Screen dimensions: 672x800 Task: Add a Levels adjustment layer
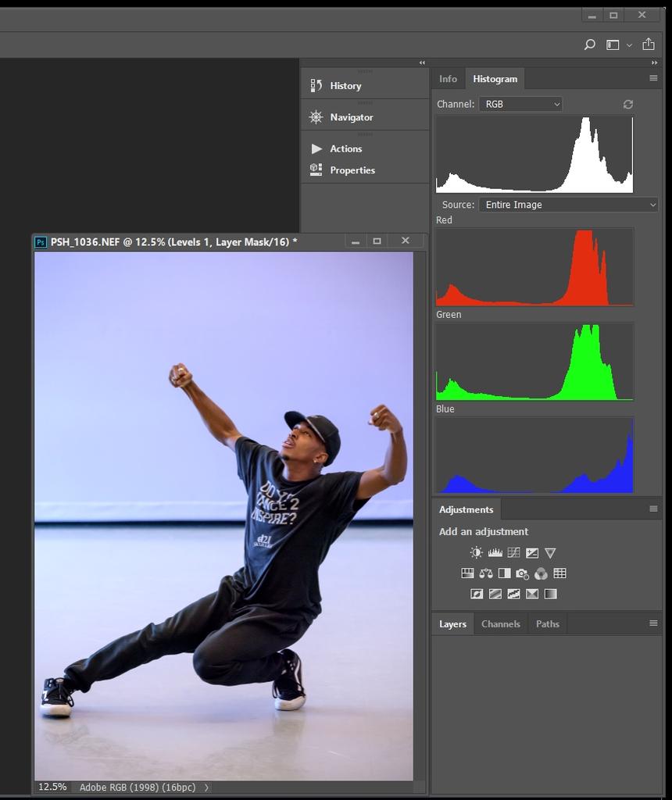495,552
